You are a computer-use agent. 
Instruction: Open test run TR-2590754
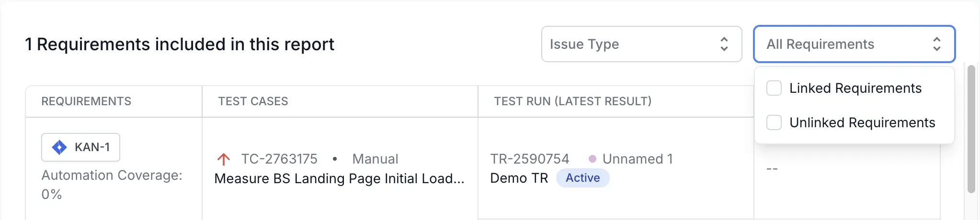click(530, 159)
